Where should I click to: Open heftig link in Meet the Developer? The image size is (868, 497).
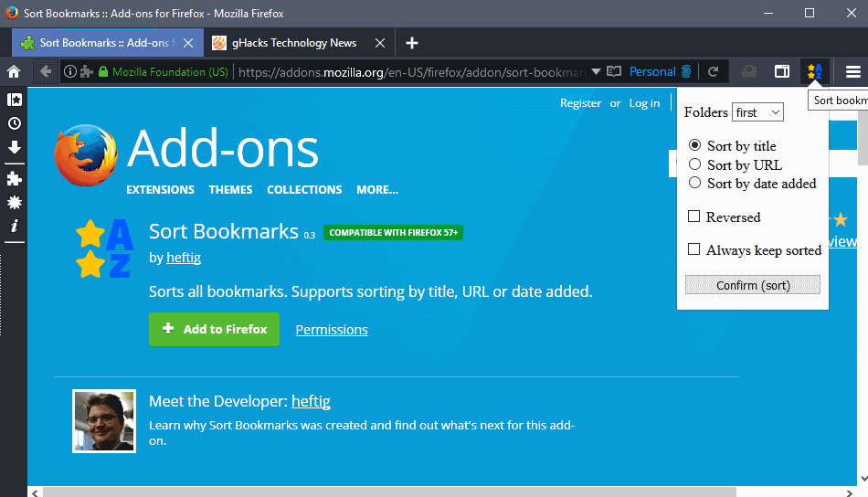[311, 401]
